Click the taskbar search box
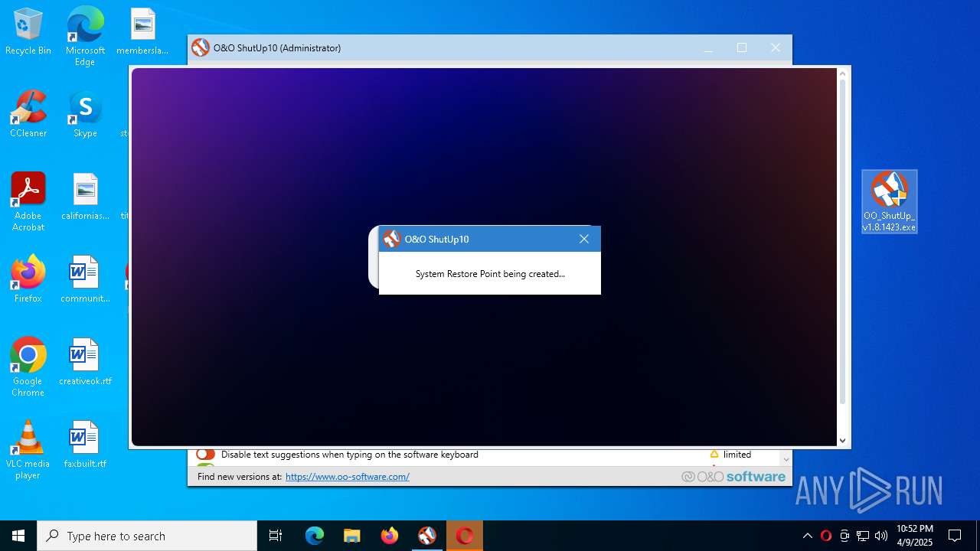Screen dimensions: 980x551 [x=147, y=536]
